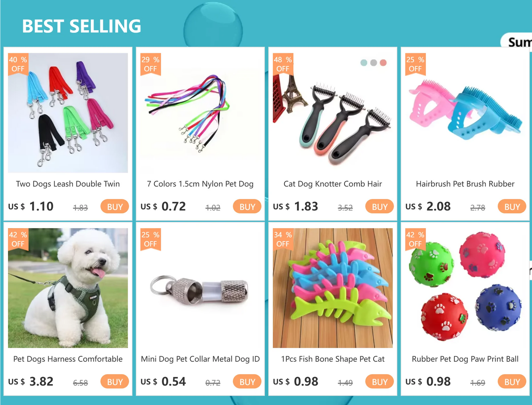Click the 40% OFF badge on leash product
The width and height of the screenshot is (532, 405).
18,64
